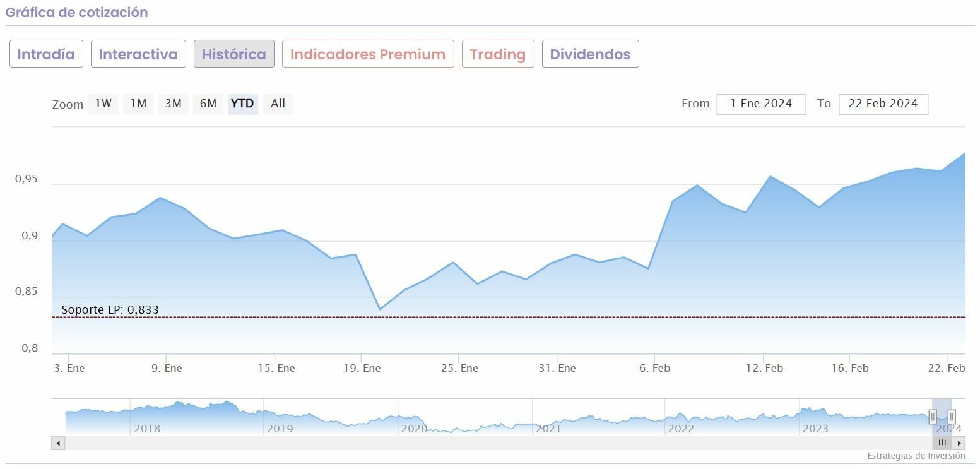
Task: Set zoom range to 1M
Action: (138, 104)
